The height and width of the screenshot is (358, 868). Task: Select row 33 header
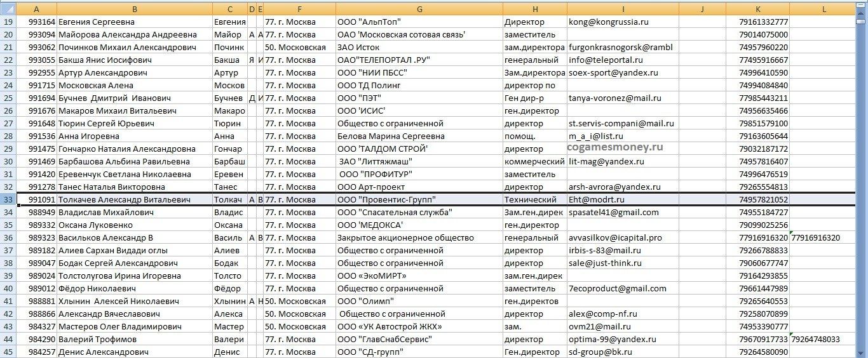point(8,199)
